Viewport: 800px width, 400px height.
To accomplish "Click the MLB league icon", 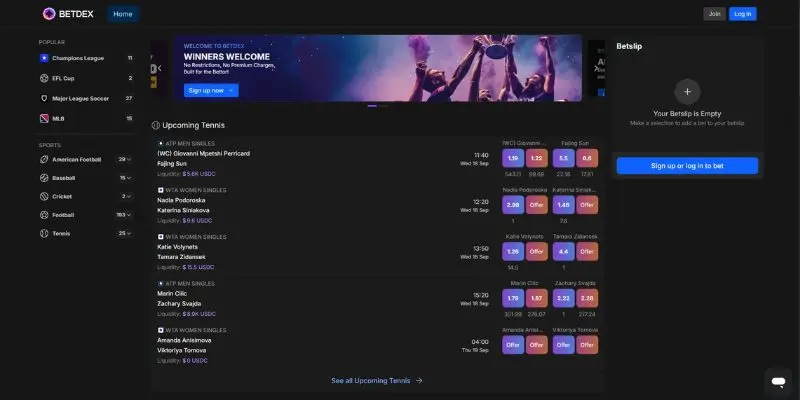I will [44, 118].
